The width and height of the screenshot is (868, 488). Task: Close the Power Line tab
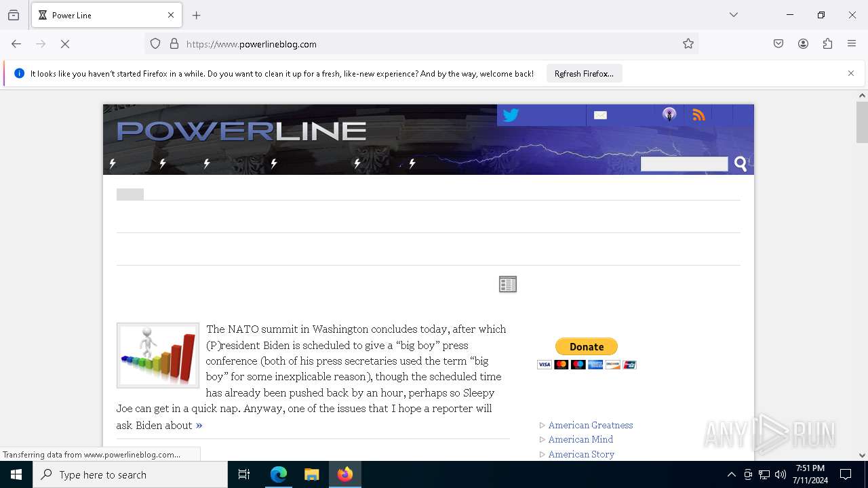[171, 15]
